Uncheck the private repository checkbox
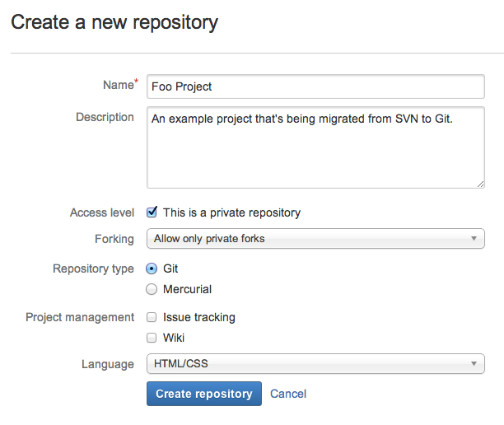Screen dimensions: 504x425 pyautogui.click(x=152, y=212)
